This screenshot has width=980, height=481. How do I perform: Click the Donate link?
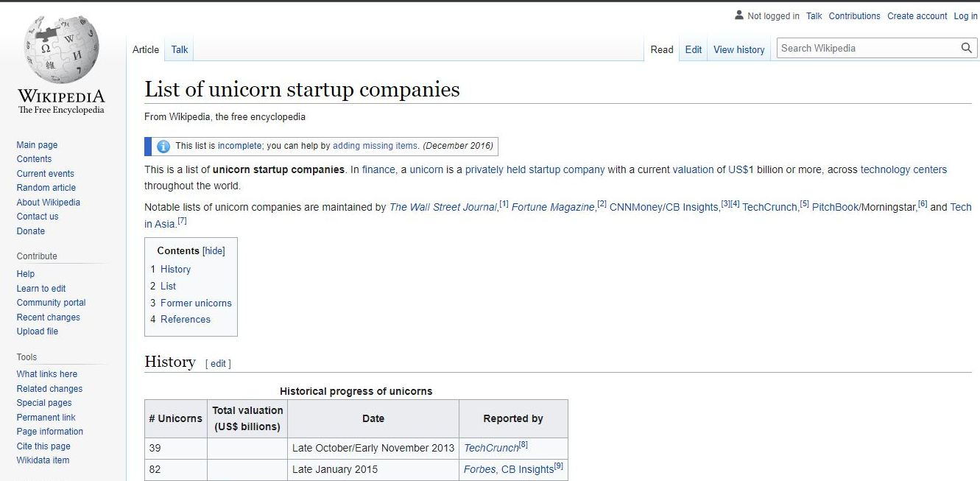[31, 231]
